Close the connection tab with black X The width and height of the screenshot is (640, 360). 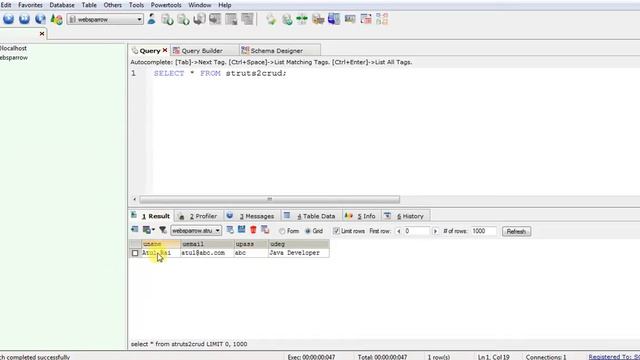(x=42, y=33)
